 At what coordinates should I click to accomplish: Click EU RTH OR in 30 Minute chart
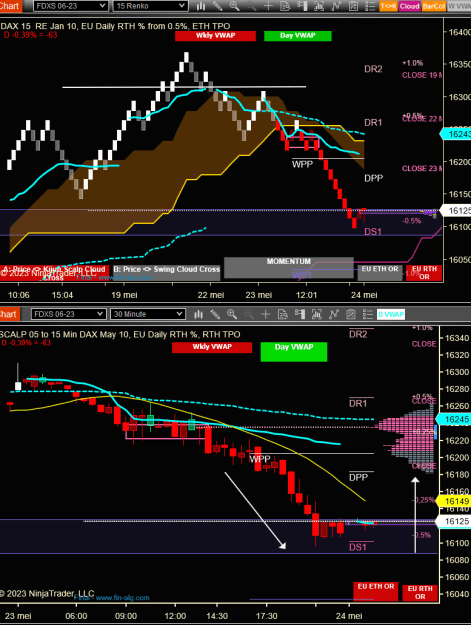(x=420, y=593)
